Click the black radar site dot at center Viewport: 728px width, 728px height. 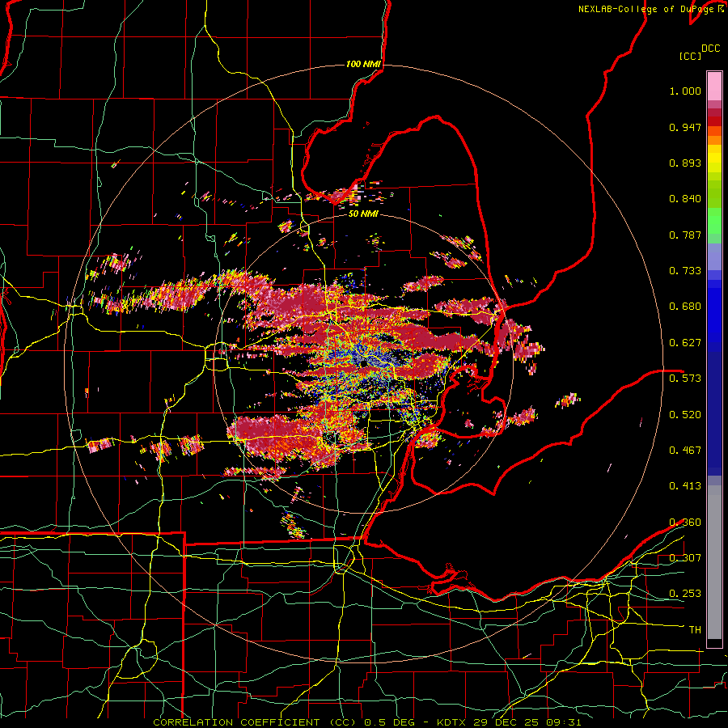point(363,363)
